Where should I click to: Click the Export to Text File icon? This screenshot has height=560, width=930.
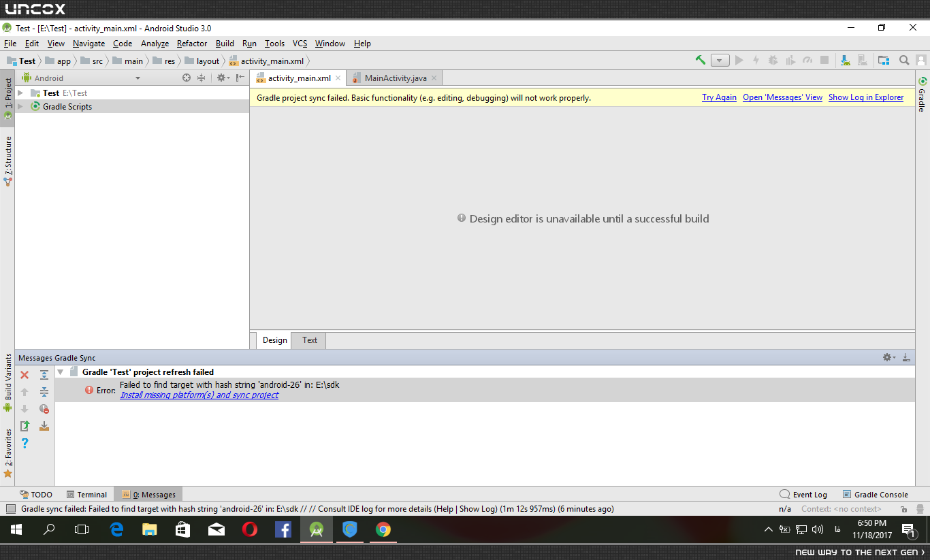[x=25, y=426]
